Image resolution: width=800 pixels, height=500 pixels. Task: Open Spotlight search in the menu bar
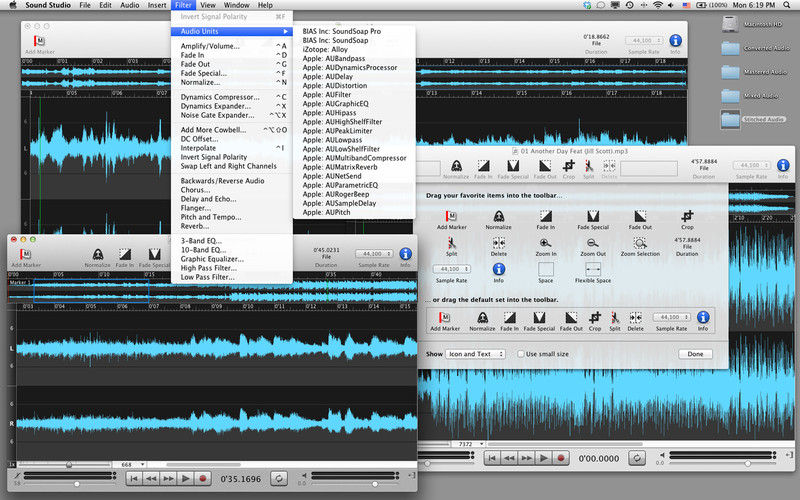(787, 5)
